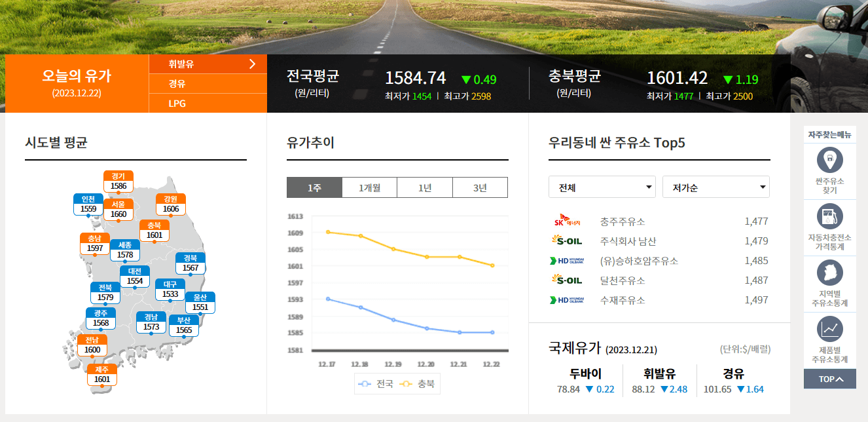Image resolution: width=868 pixels, height=422 pixels.
Task: Open the 전체 brand filter dropdown
Action: (602, 187)
